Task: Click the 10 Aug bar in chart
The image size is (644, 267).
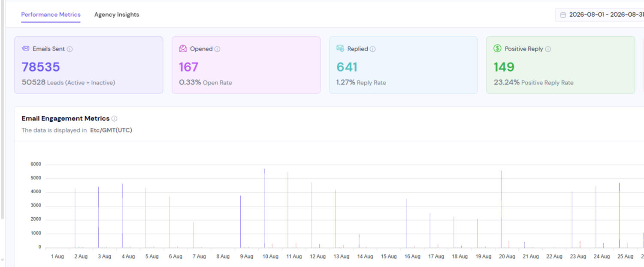Action: point(264,208)
